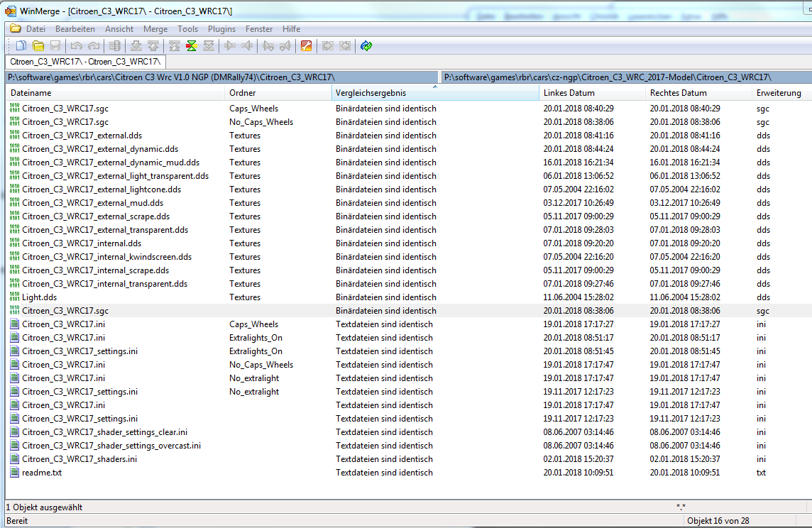Go to the first difference icon
Viewport: 812px width, 528px height.
[x=175, y=46]
